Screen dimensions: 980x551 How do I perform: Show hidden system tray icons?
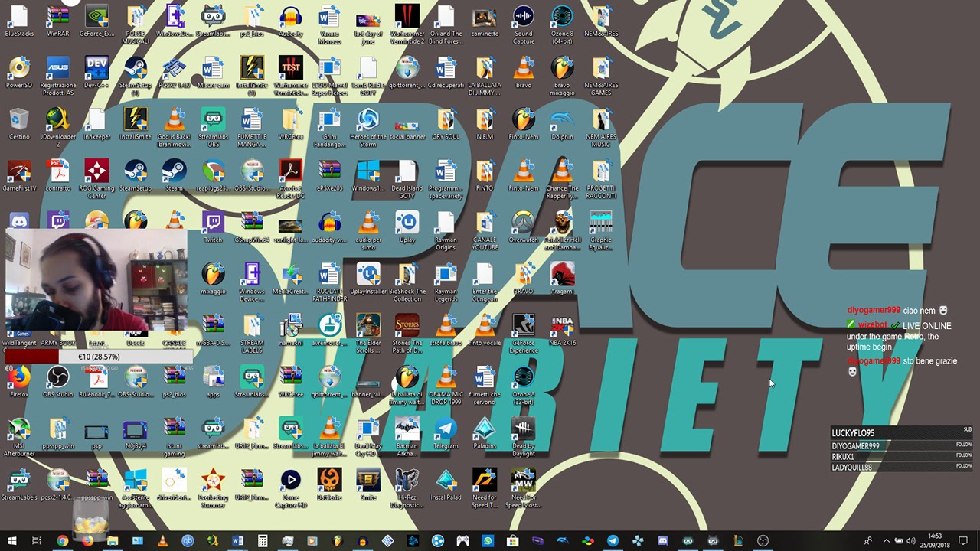[x=886, y=541]
